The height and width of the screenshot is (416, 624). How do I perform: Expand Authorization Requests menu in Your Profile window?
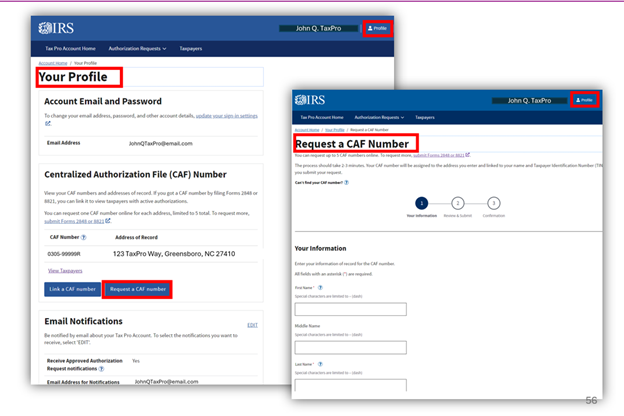click(137, 49)
